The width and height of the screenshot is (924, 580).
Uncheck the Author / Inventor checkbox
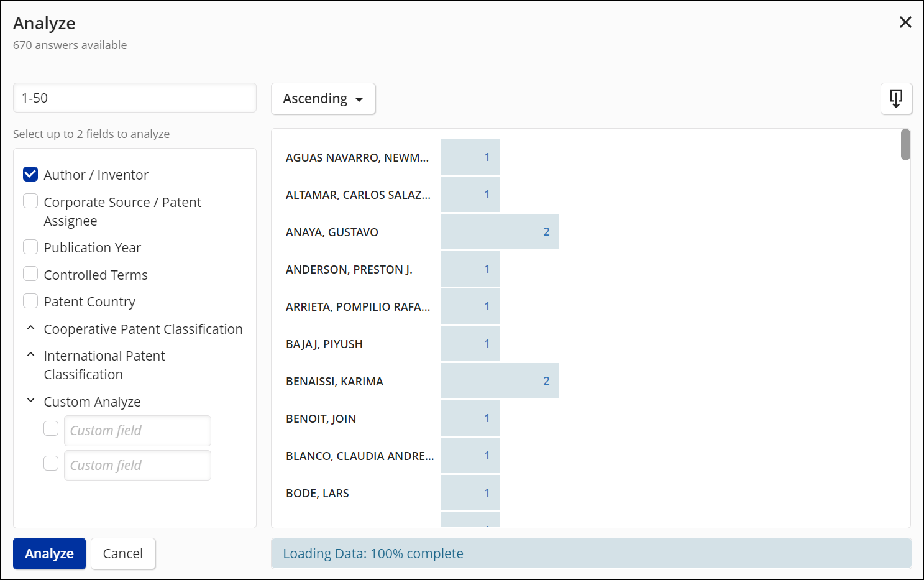(30, 174)
